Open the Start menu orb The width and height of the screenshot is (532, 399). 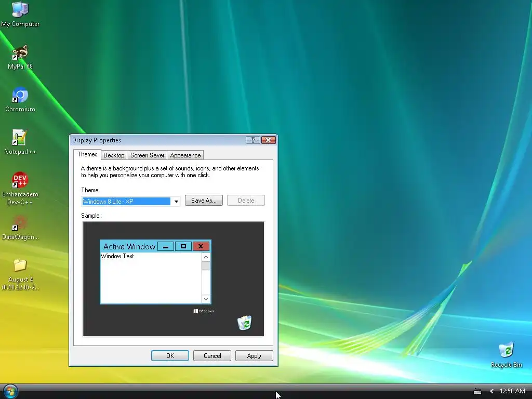(x=10, y=392)
